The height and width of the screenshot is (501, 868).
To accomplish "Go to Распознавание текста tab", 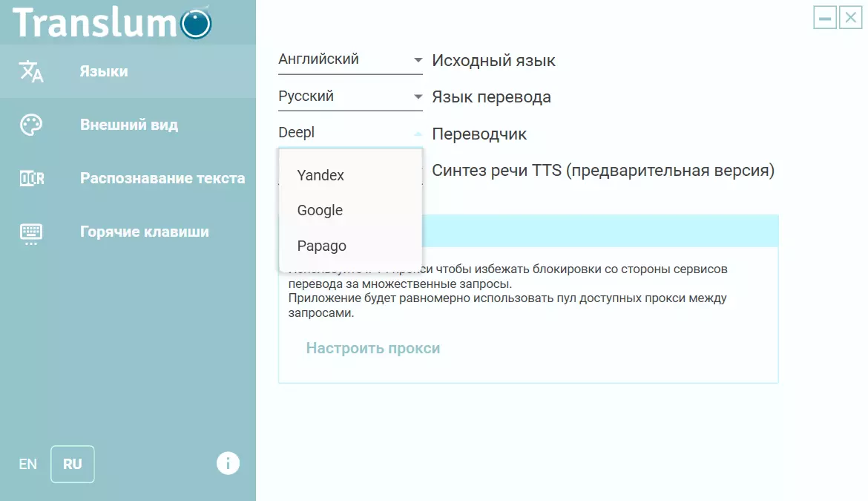I will [128, 178].
